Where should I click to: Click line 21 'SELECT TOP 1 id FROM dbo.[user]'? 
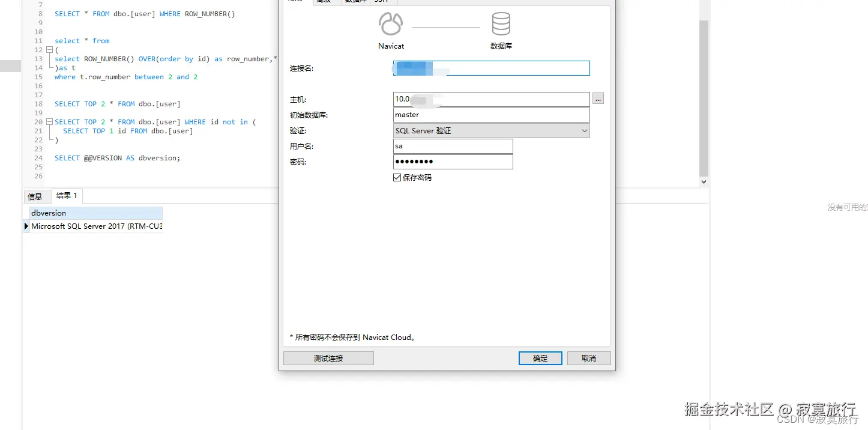[128, 131]
